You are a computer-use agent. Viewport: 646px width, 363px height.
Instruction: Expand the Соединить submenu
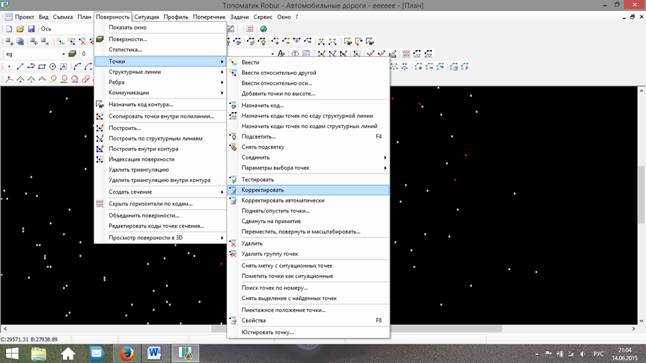[385, 157]
